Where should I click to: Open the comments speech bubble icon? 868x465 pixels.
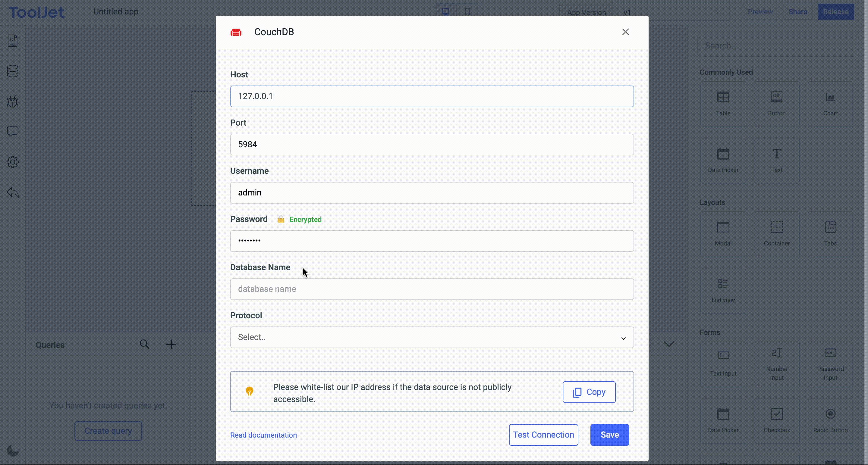click(x=12, y=131)
